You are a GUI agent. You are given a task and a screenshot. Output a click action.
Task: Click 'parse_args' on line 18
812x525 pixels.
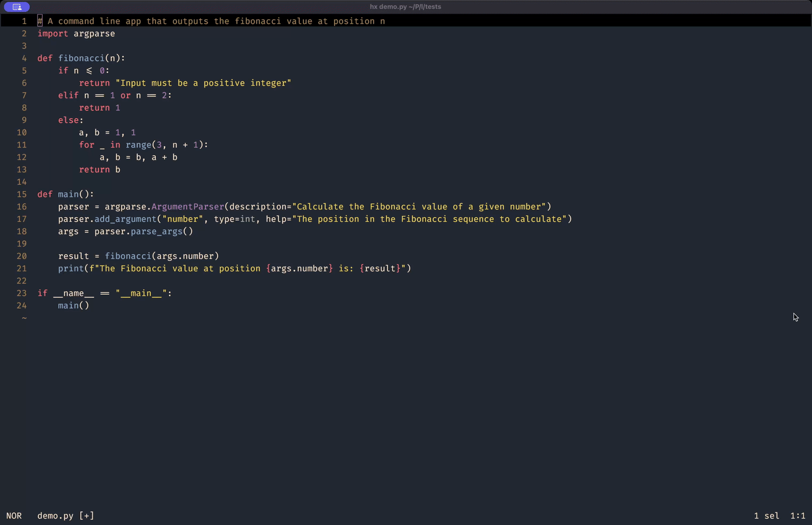pos(156,232)
